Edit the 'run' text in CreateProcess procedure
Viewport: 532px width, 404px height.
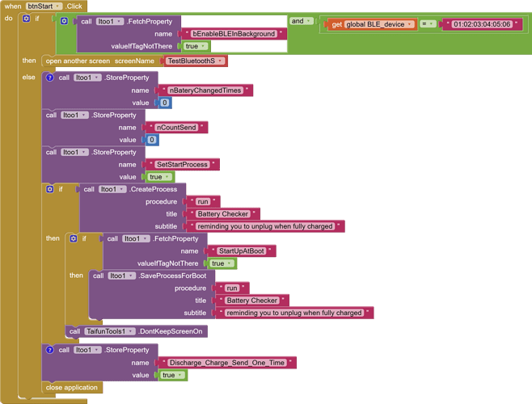click(203, 202)
